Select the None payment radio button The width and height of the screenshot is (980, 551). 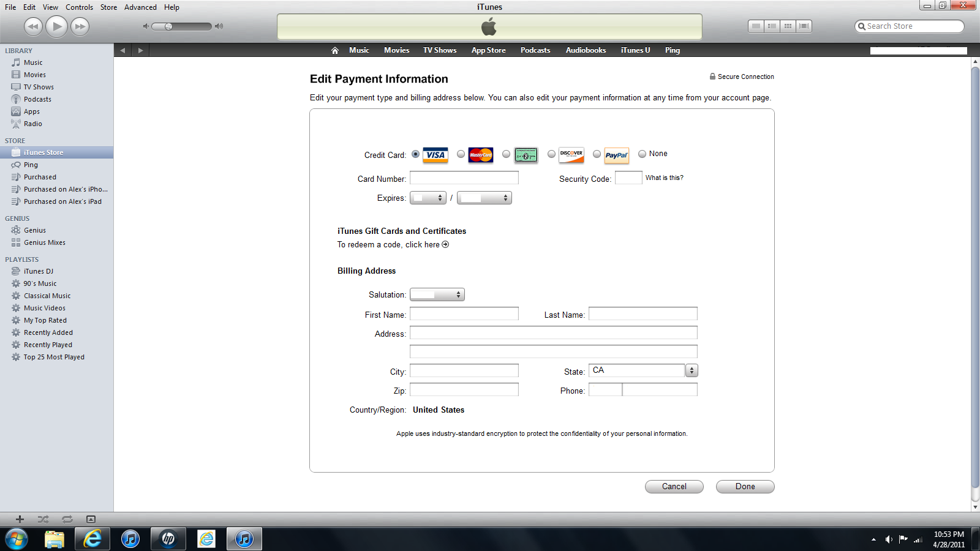[642, 154]
